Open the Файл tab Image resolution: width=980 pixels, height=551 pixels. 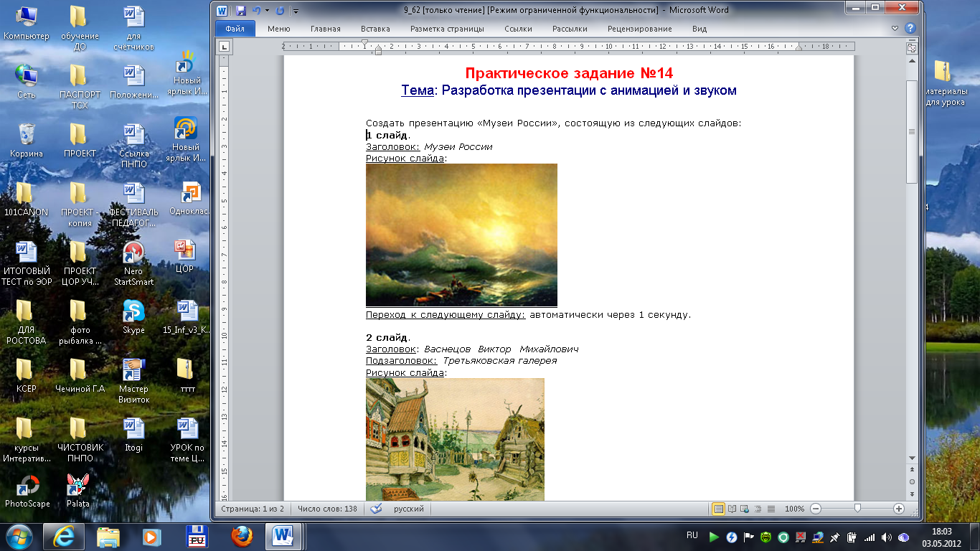click(x=235, y=29)
